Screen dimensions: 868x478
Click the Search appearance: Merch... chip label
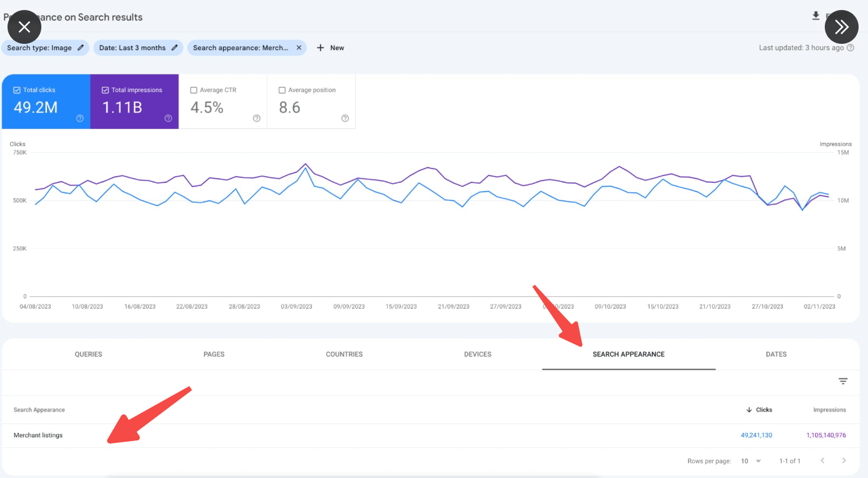240,48
